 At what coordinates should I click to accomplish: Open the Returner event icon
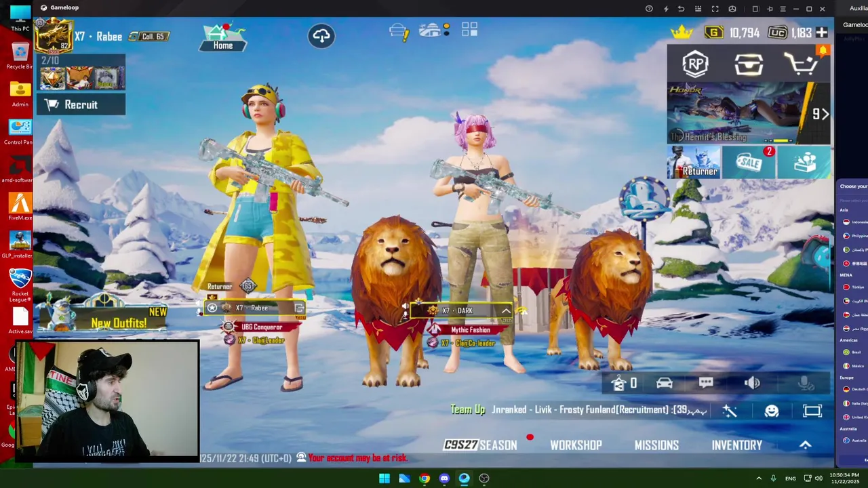[693, 163]
